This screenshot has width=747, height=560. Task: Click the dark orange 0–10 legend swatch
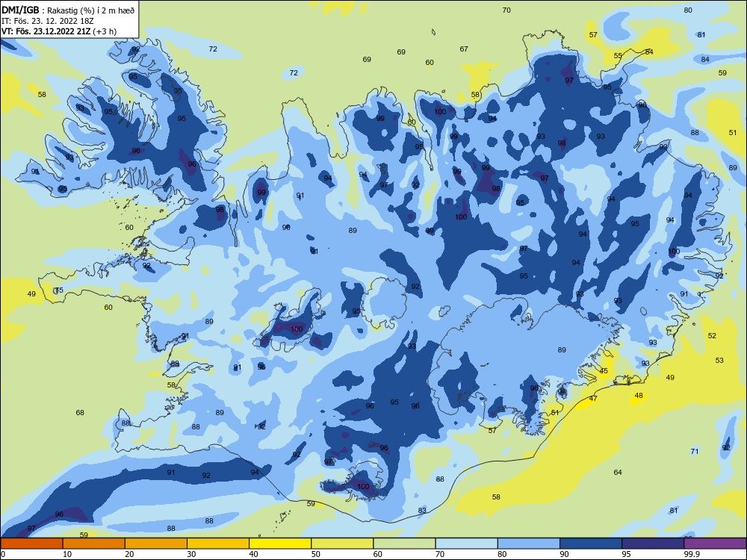click(x=31, y=544)
